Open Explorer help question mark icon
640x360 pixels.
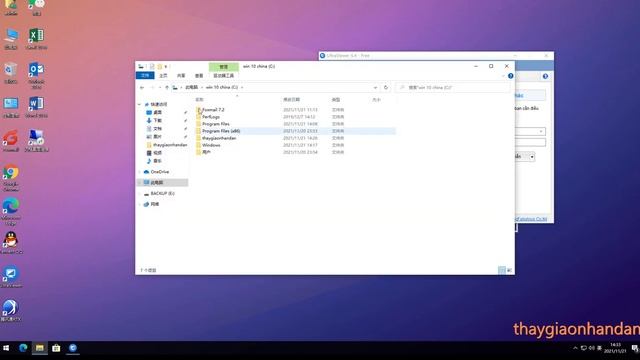click(510, 76)
